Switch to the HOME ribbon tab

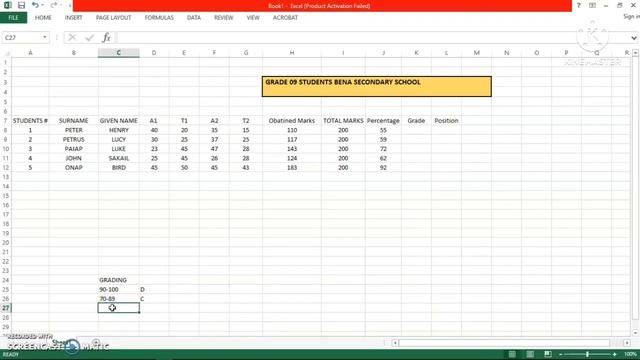[43, 18]
